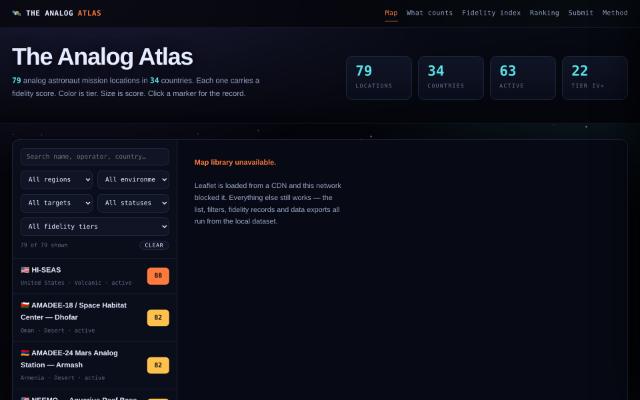Click AMADEE-24's 82 score badge
640x400 pixels.
click(158, 365)
